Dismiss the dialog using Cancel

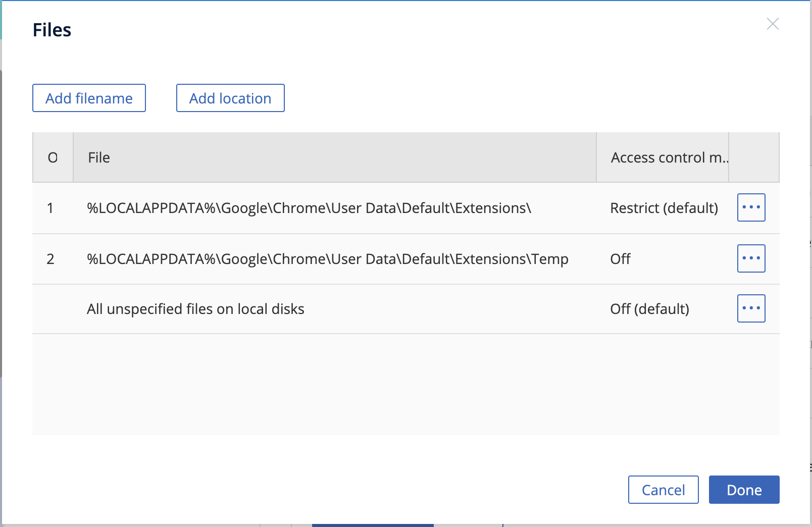663,489
